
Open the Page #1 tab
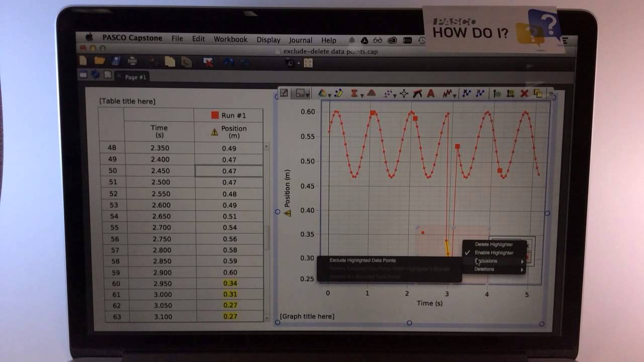(135, 77)
